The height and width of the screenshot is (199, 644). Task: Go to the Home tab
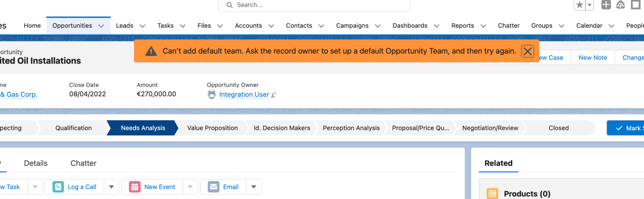click(32, 25)
